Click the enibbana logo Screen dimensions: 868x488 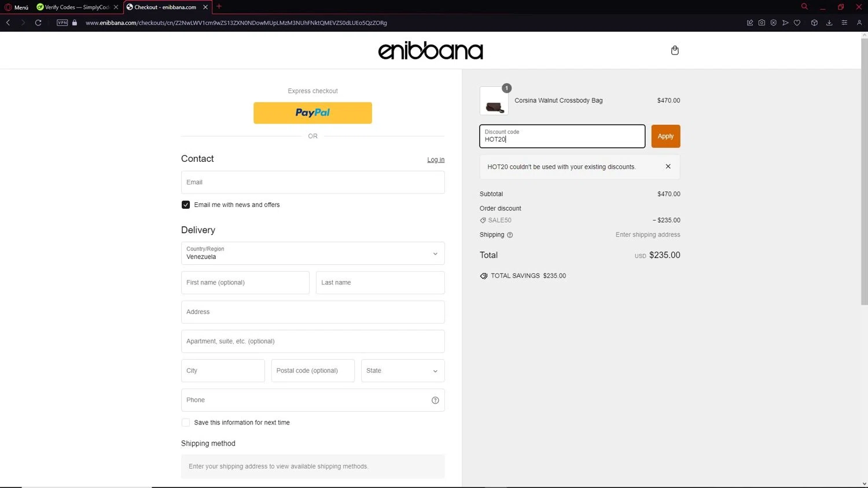pos(431,51)
